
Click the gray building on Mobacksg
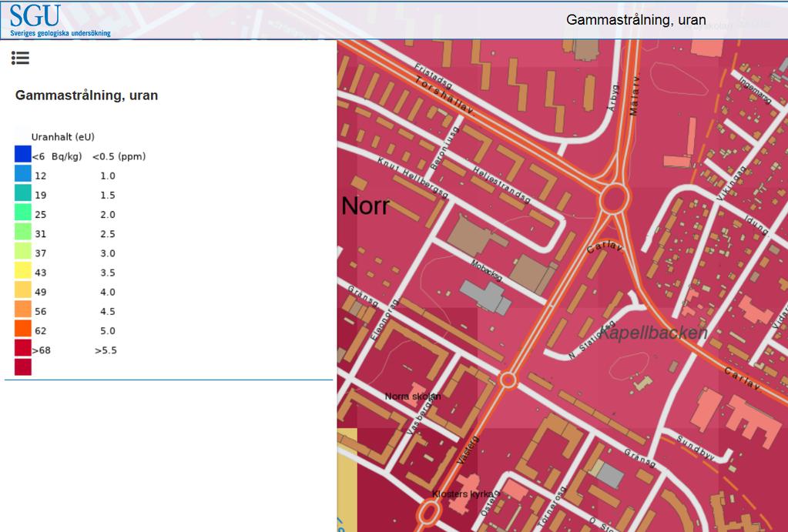click(x=486, y=297)
